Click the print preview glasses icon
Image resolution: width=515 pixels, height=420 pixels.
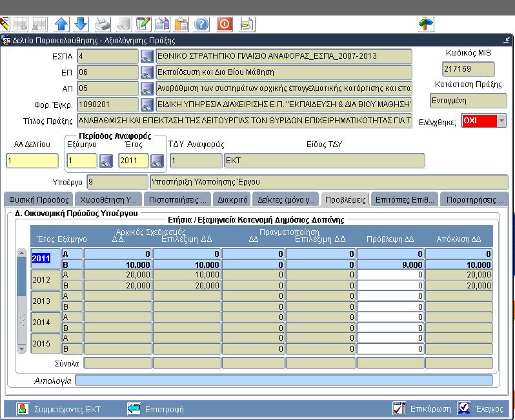[x=124, y=25]
